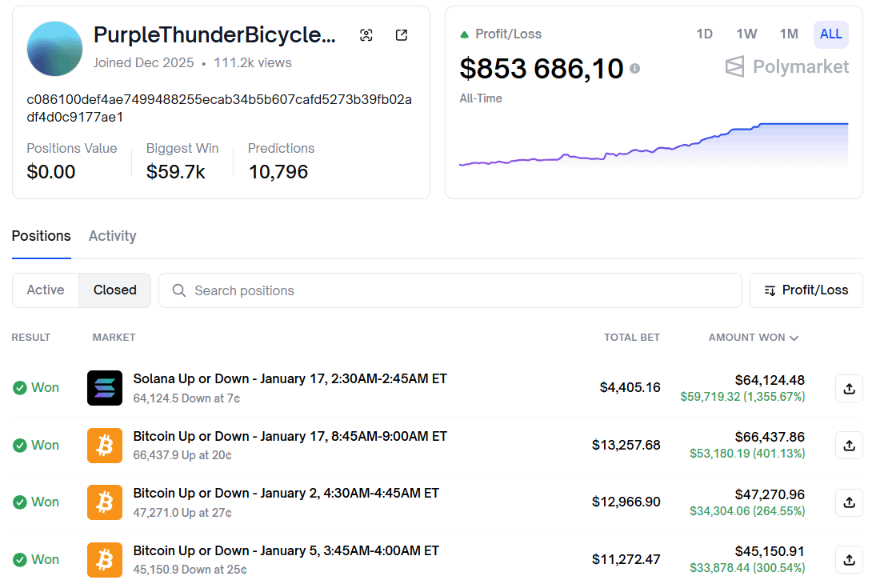Open Solana Up or Down January 17 market
872x588 pixels.
290,379
